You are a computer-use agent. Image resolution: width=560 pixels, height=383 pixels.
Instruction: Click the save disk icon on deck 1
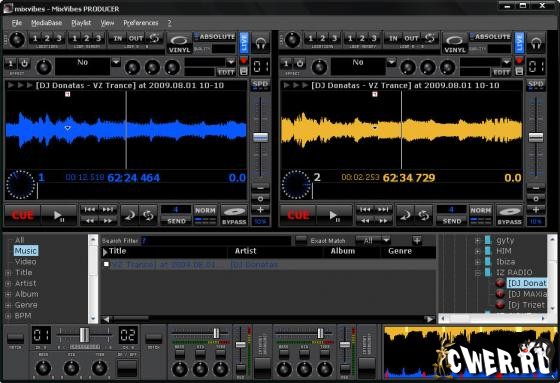pos(244,71)
